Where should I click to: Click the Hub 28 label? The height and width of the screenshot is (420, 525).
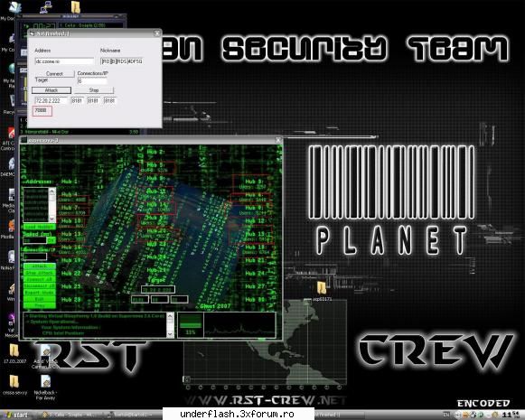point(71,300)
